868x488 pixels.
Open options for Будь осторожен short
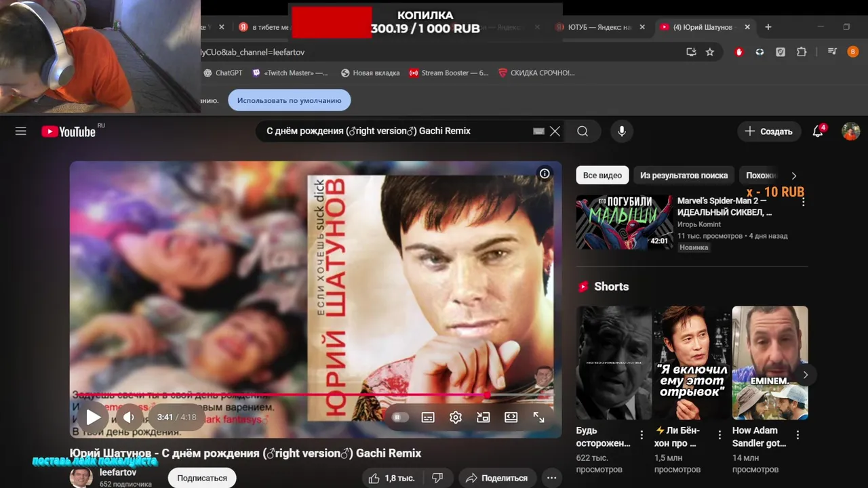pos(642,435)
